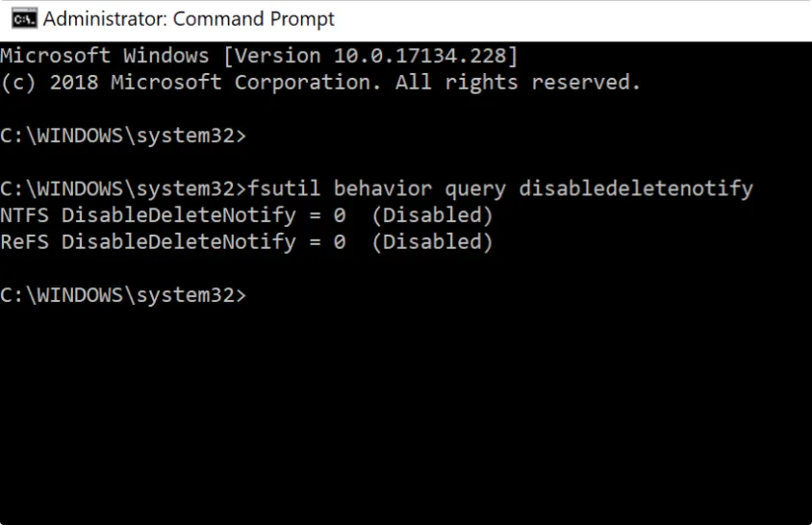Screen dimensions: 812x525
Task: Click the "Microsoft Windows" text on first line
Action: [104, 56]
